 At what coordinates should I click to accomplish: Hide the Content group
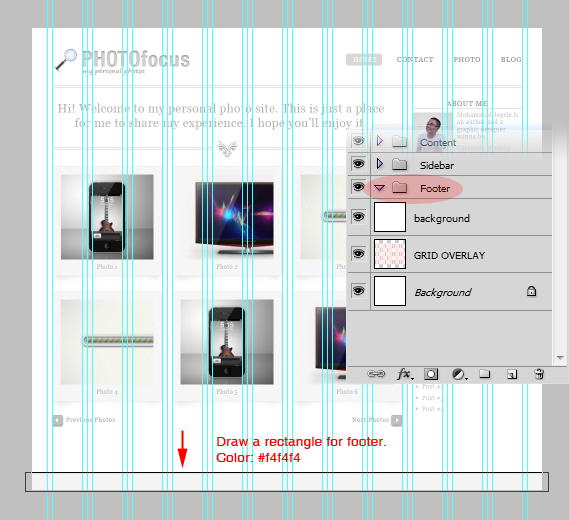(x=359, y=141)
